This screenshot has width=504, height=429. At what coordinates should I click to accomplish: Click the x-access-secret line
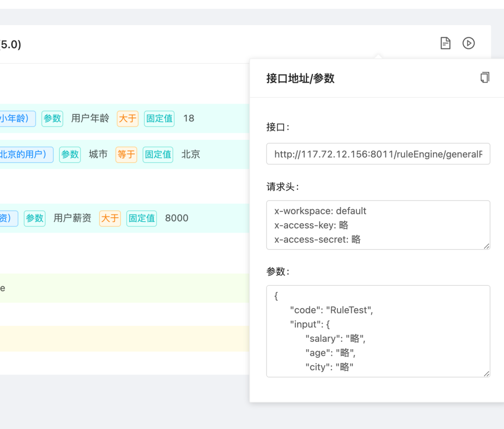pos(317,240)
